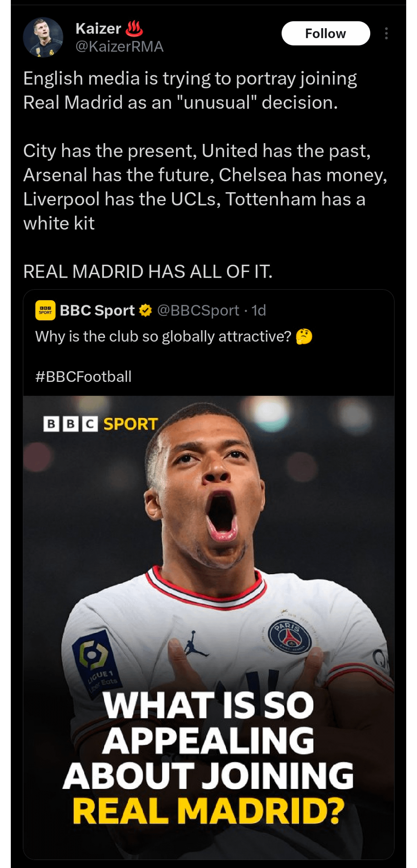This screenshot has height=868, width=417.
Task: Click the yellow BBC Sport avatar icon
Action: tap(45, 311)
